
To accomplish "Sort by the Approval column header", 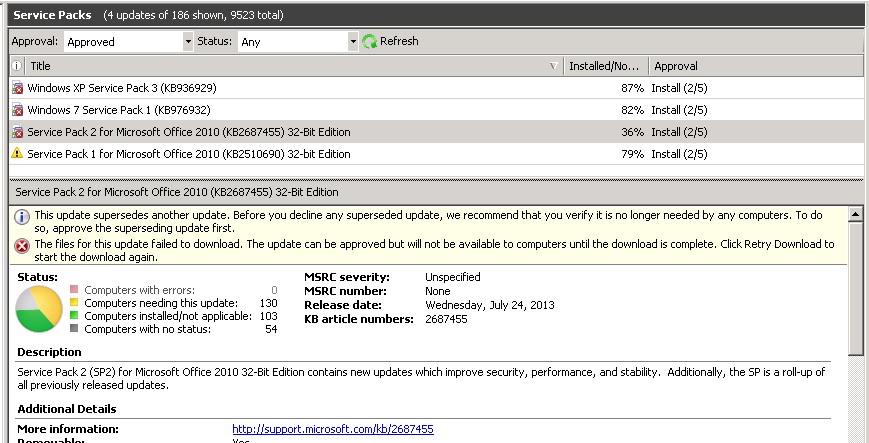I will tap(755, 66).
